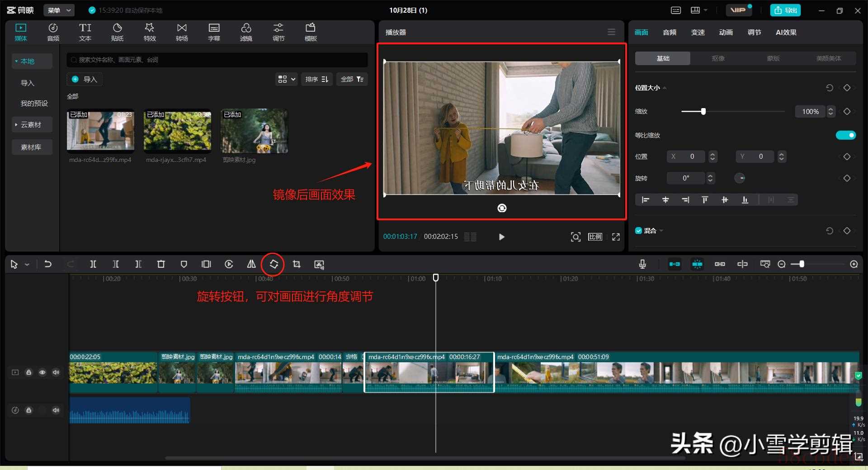The width and height of the screenshot is (868, 470).
Task: Click the 导入 import button with plus icon
Action: click(85, 79)
